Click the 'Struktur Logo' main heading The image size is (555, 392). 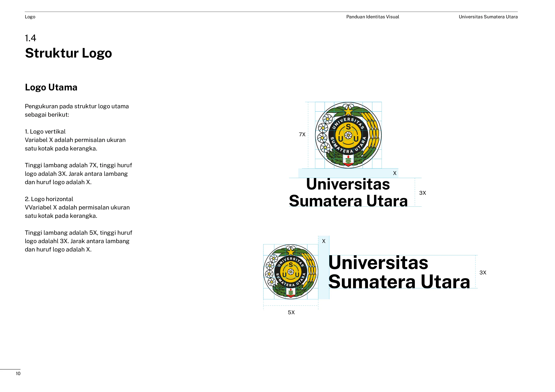tap(68, 53)
